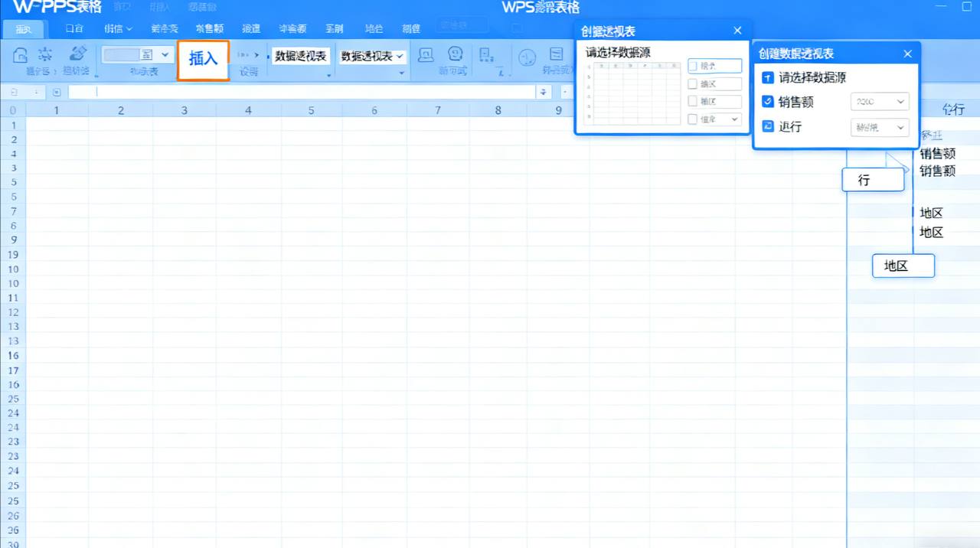Viewport: 980px width, 548px height.
Task: Click the lock-shaped icon at ribbon's left
Action: 21,54
